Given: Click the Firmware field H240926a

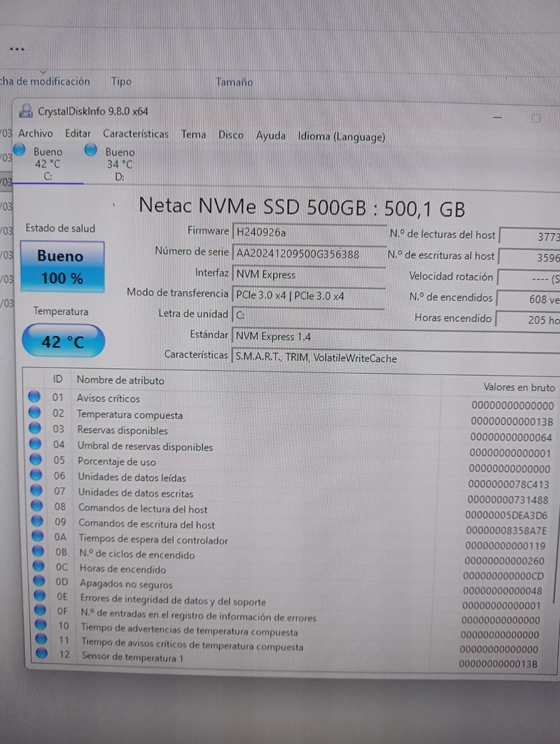Looking at the screenshot, I should tap(309, 232).
